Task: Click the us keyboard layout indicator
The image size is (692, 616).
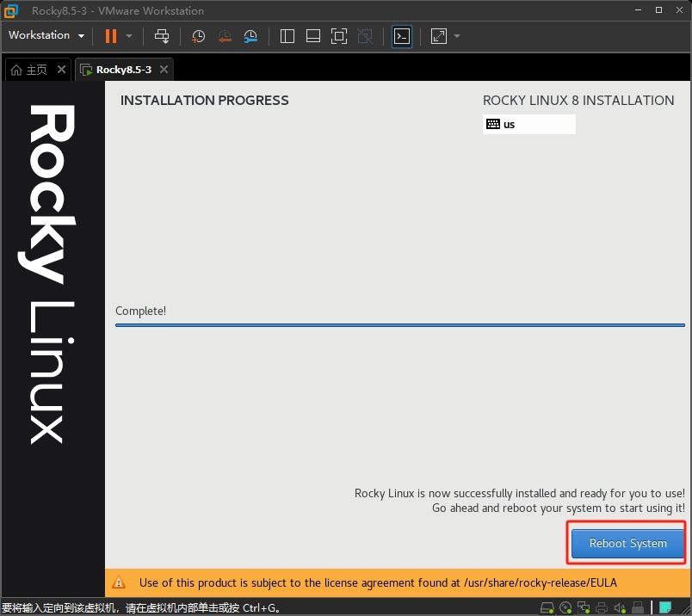Action: click(x=528, y=125)
